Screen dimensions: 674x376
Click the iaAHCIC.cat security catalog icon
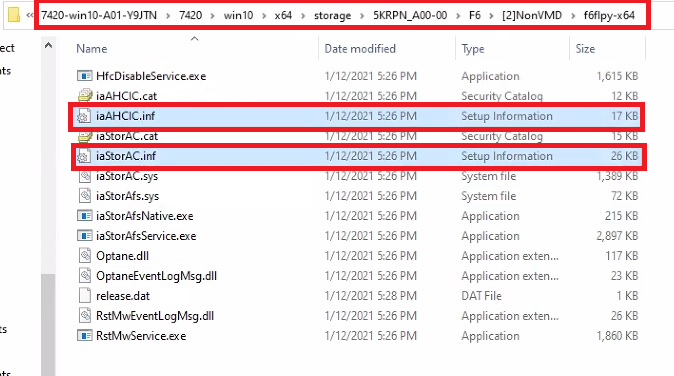pyautogui.click(x=85, y=96)
